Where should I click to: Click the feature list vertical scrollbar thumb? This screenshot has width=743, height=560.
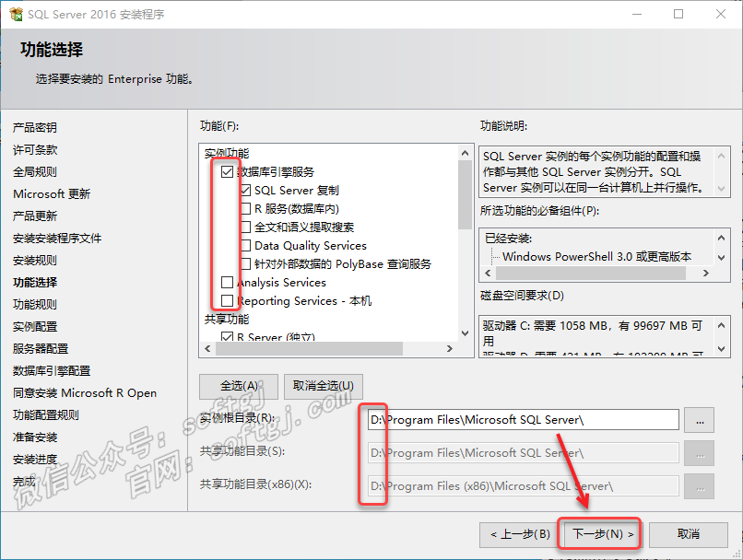(465, 194)
